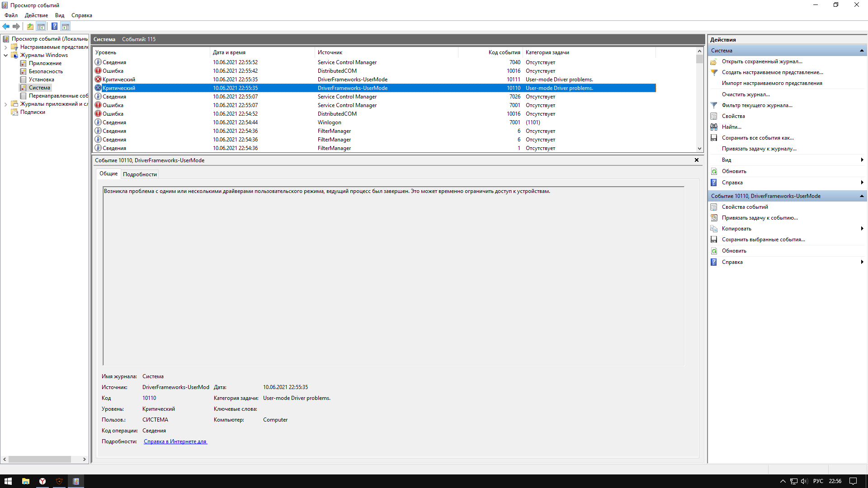Click the event list scroll up arrow
The width and height of the screenshot is (868, 488).
(699, 51)
